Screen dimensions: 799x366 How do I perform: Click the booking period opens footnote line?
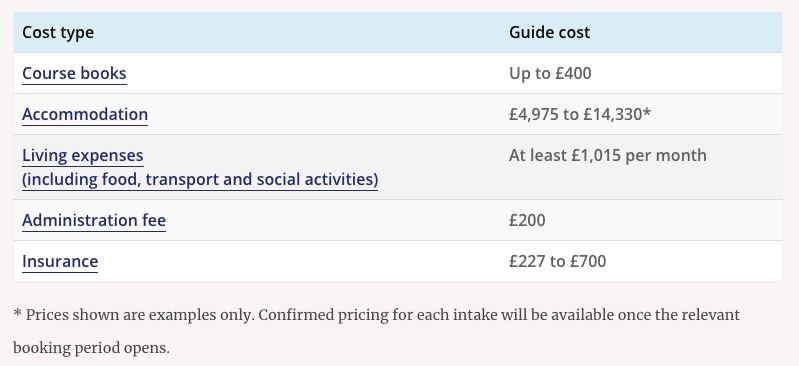(x=91, y=348)
